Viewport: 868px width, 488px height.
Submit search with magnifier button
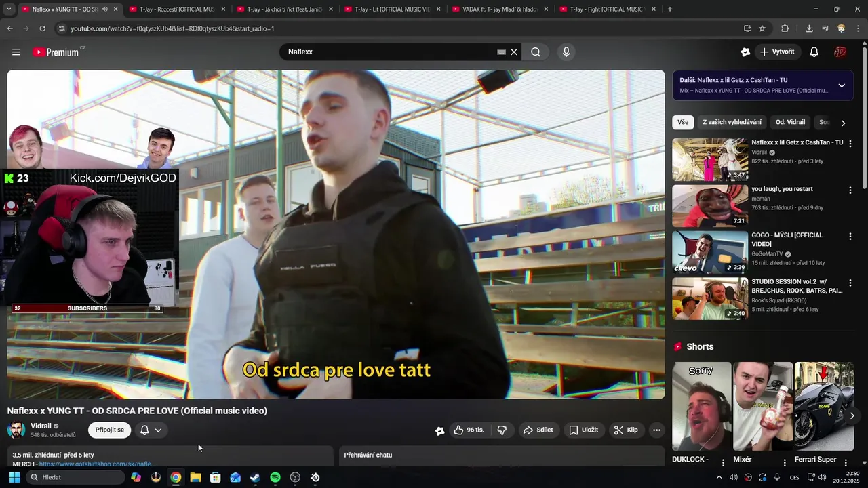pyautogui.click(x=536, y=52)
